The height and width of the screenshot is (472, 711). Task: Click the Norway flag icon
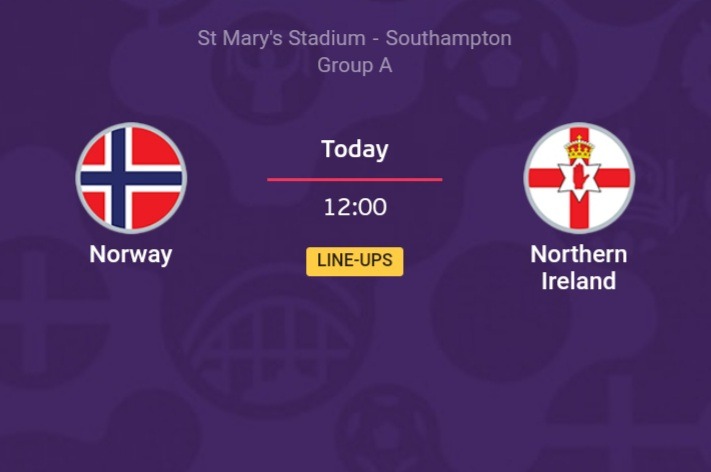coord(131,178)
